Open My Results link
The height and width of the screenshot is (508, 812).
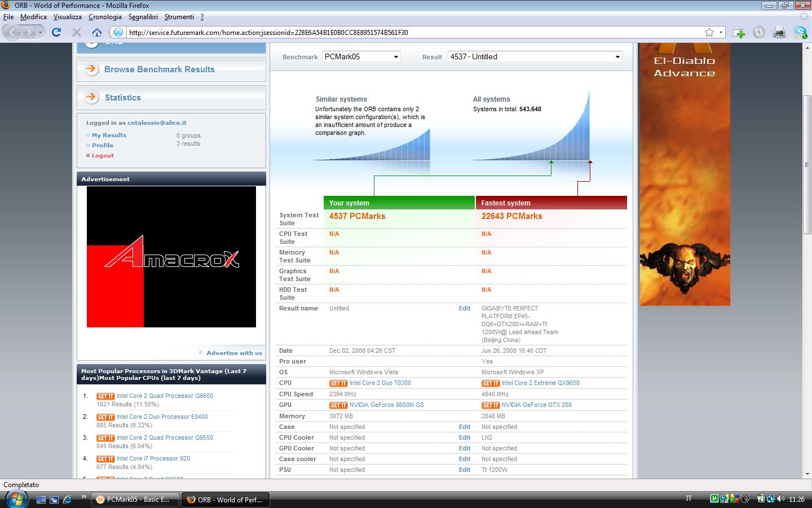click(109, 135)
